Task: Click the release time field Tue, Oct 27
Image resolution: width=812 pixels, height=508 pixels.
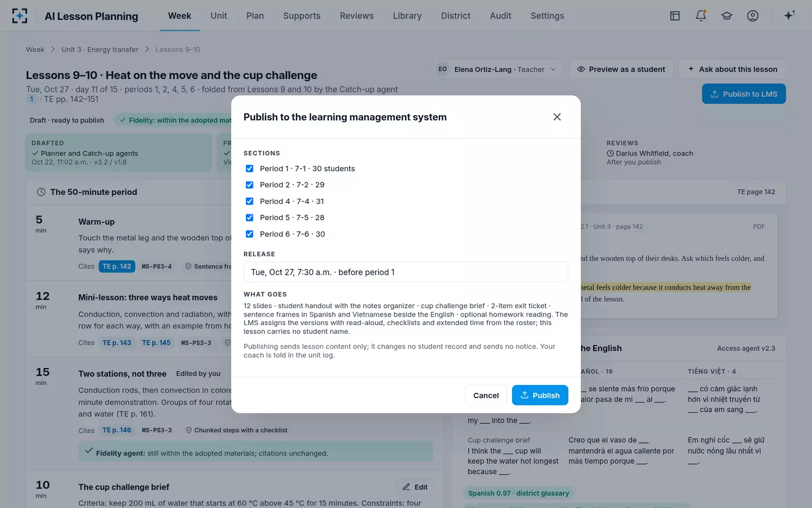Action: [405, 272]
